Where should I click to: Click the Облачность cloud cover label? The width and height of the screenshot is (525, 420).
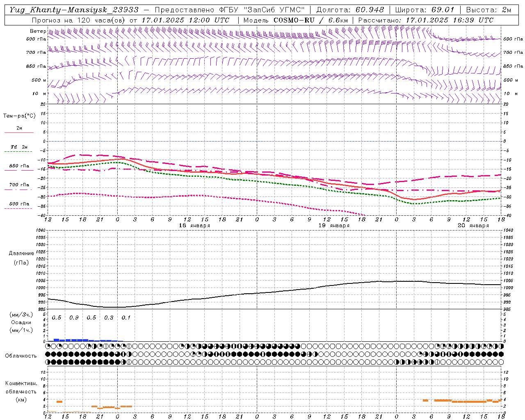[x=21, y=356]
